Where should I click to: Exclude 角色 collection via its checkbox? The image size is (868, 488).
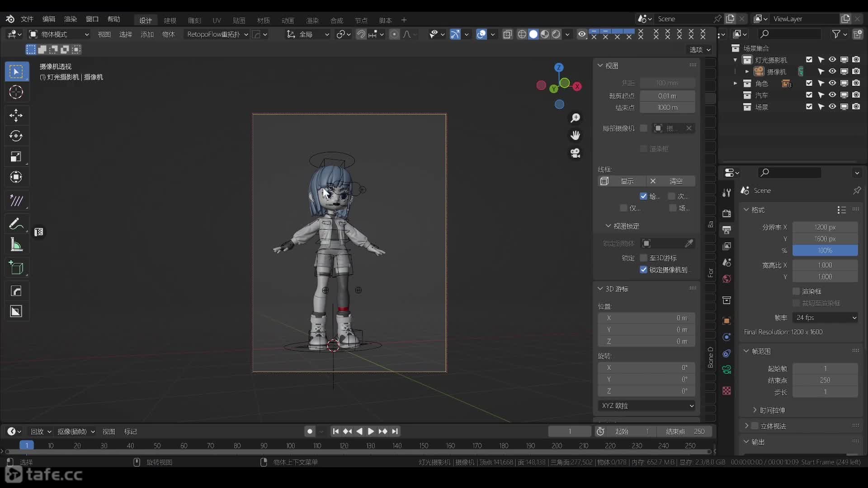809,83
